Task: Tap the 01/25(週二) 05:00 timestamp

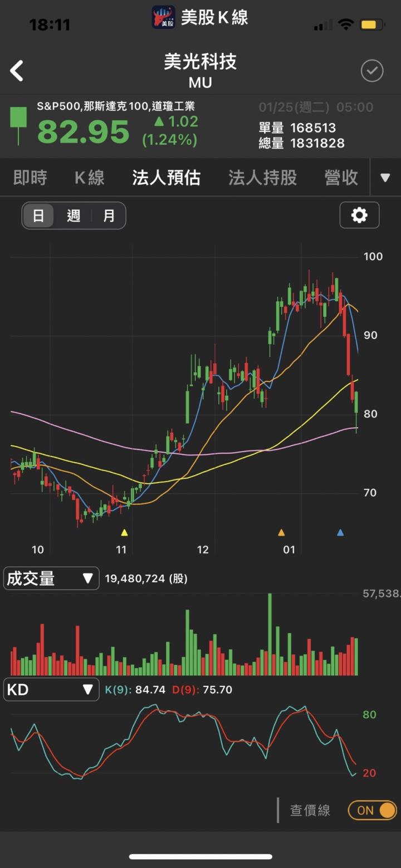Action: (x=316, y=107)
